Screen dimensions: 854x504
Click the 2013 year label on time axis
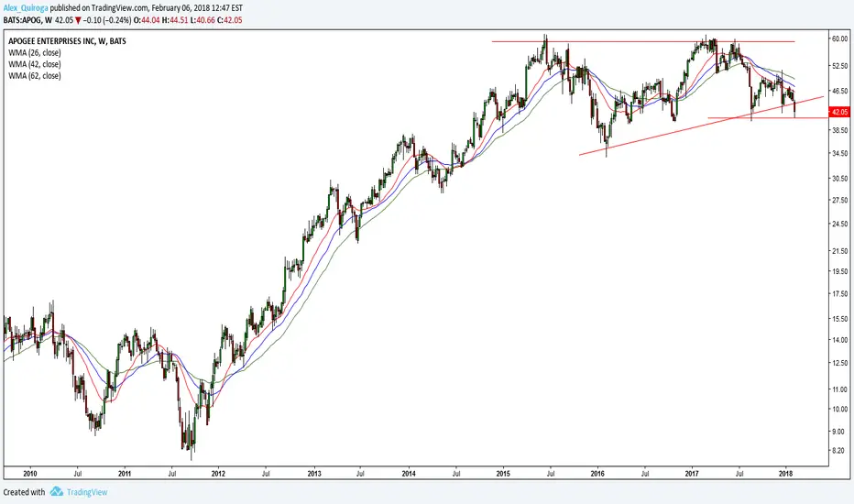click(314, 474)
